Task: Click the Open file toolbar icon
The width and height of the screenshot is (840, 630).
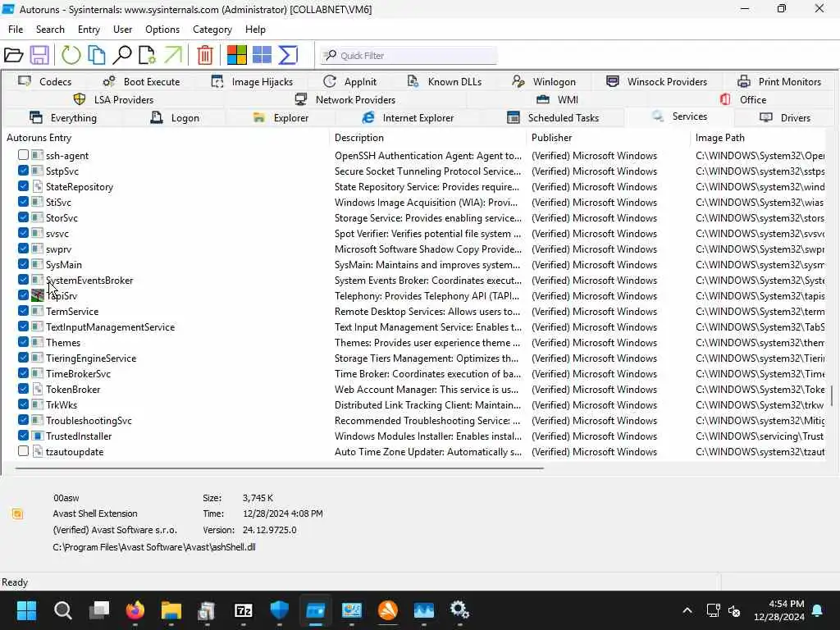Action: point(13,55)
